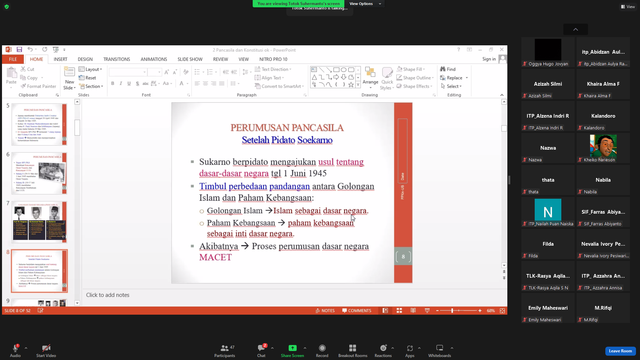The width and height of the screenshot is (640, 360).
Task: Click the Leave Room button
Action: [620, 351]
